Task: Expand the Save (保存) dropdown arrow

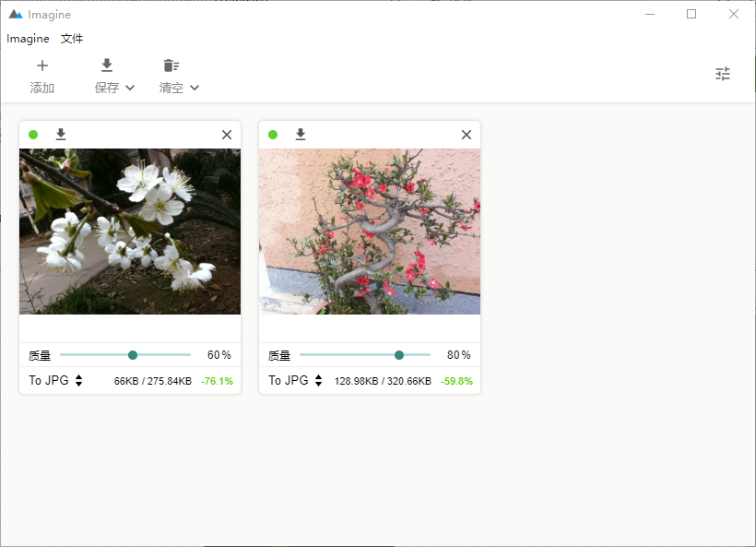Action: pos(130,89)
